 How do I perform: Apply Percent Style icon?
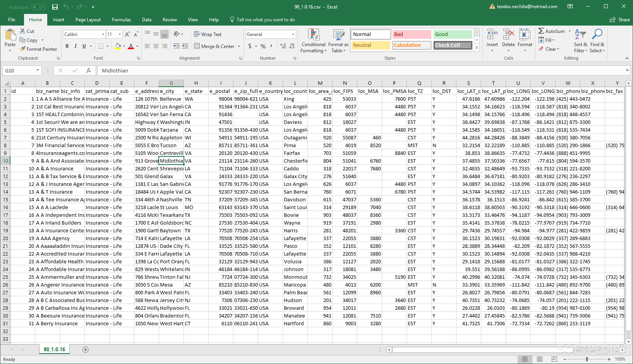tap(263, 46)
